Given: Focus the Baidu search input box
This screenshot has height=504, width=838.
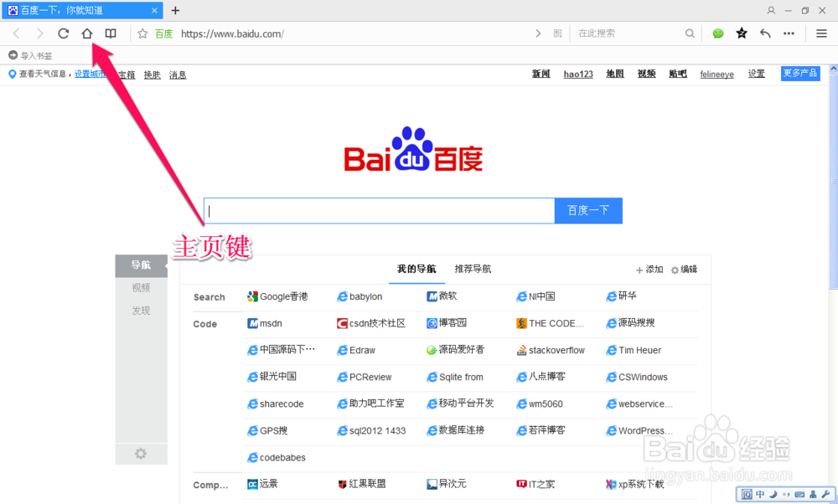Looking at the screenshot, I should pos(379,211).
